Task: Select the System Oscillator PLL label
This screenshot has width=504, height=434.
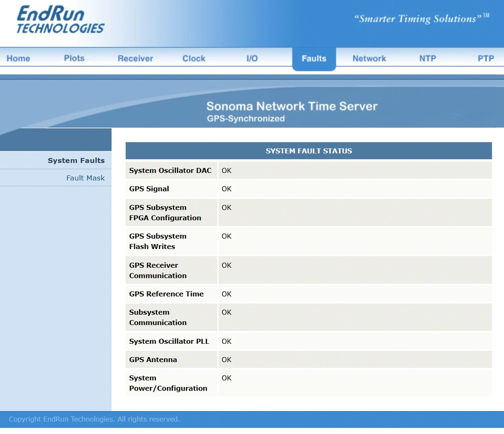Action: click(169, 341)
